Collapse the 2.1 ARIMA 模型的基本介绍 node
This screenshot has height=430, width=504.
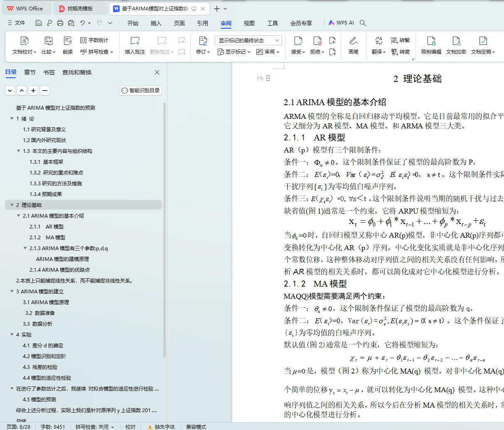click(18, 216)
